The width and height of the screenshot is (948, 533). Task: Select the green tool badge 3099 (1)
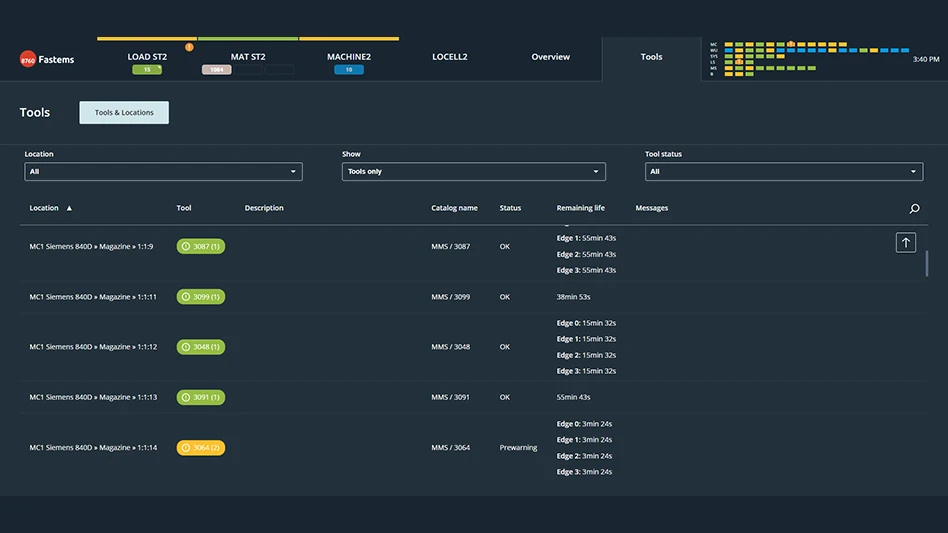201,297
